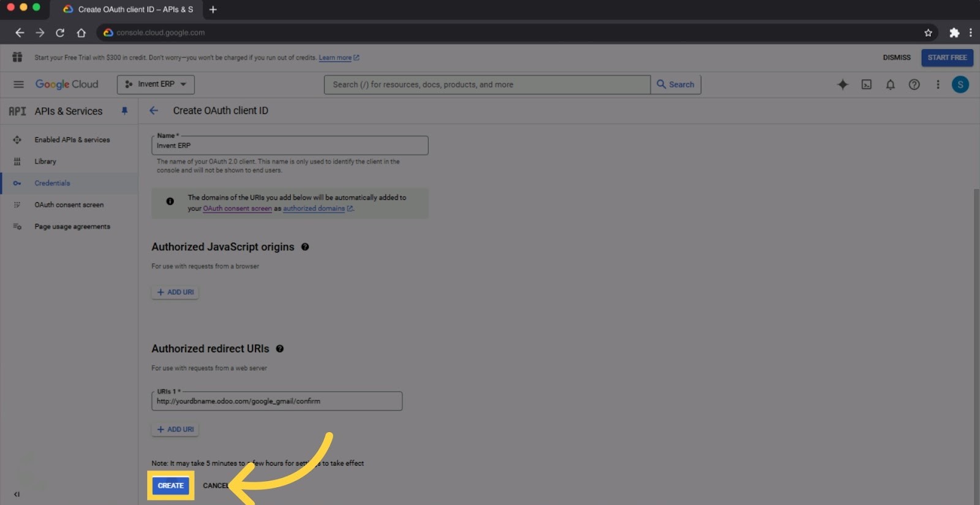Click the browser forward arrow

click(x=40, y=32)
